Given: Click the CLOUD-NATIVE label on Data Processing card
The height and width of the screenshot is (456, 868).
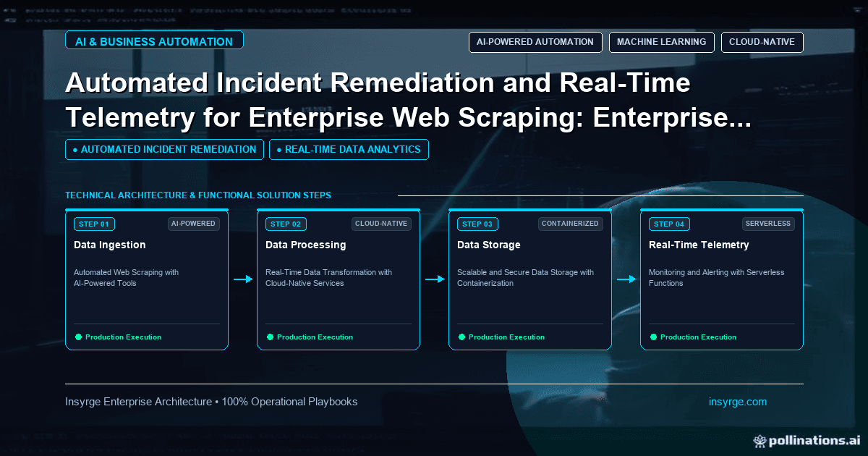Looking at the screenshot, I should (x=381, y=224).
